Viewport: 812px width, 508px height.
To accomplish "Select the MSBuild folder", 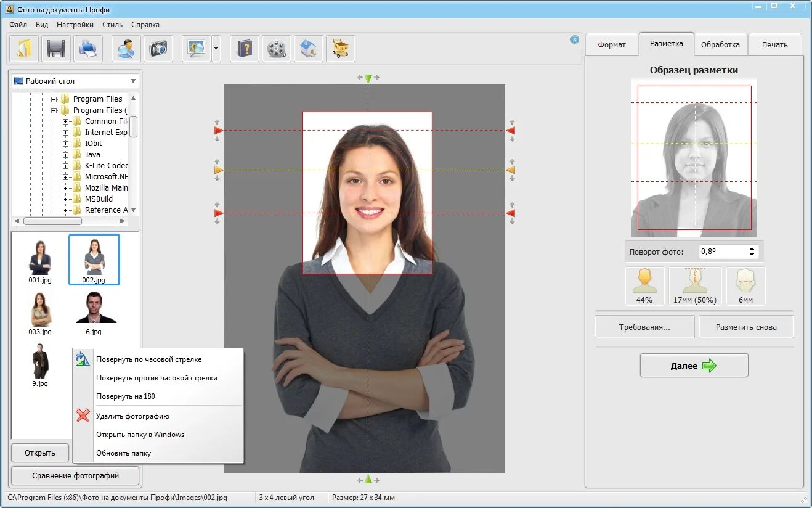I will pyautogui.click(x=99, y=199).
